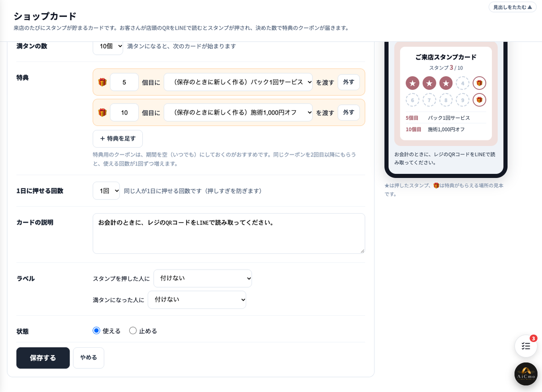The height and width of the screenshot is (392, 542).
Task: Click the stamp count field showing 5
Action: click(x=124, y=82)
